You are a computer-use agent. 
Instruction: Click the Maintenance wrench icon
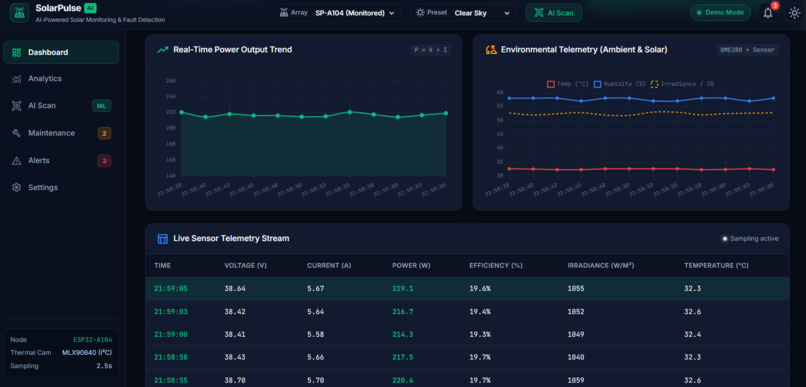(x=16, y=133)
